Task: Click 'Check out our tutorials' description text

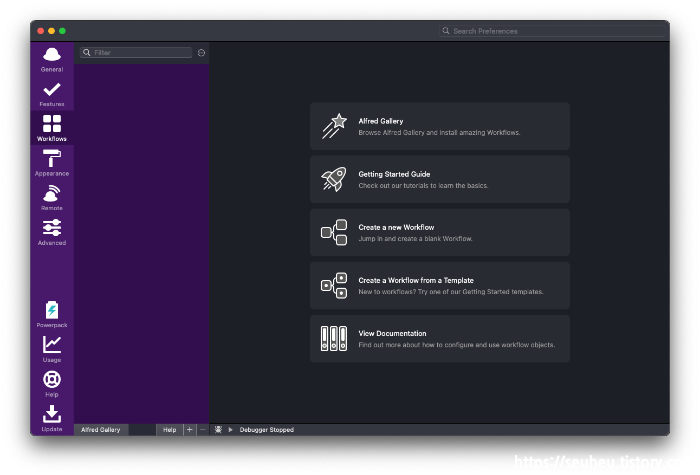Action: coord(423,186)
